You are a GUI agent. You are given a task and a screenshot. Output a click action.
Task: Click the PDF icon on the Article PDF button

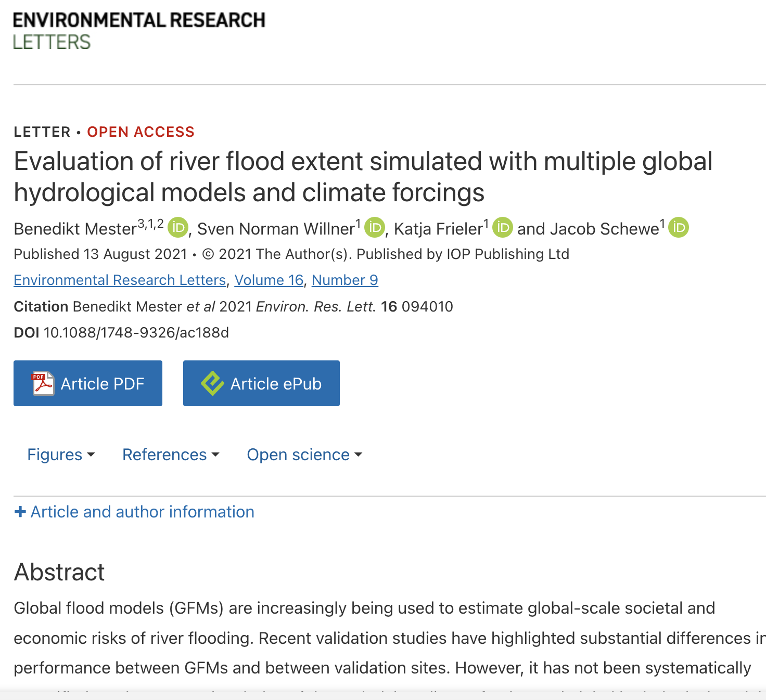click(x=42, y=383)
